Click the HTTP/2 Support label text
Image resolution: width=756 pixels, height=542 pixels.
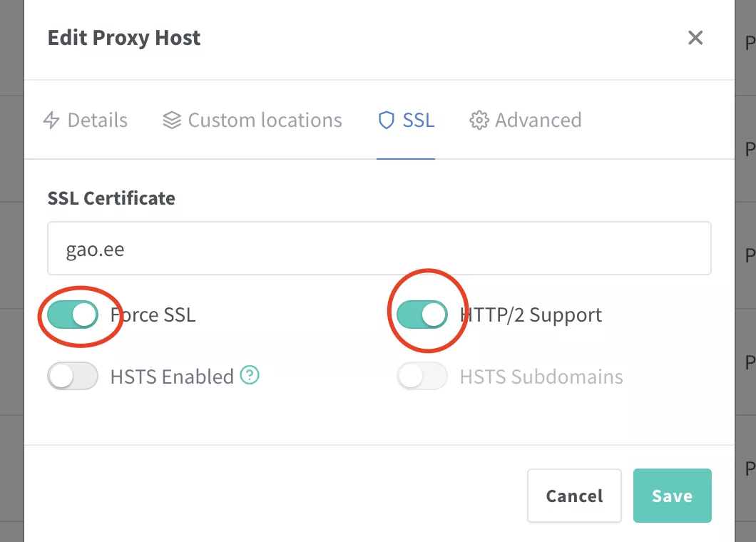(x=531, y=315)
